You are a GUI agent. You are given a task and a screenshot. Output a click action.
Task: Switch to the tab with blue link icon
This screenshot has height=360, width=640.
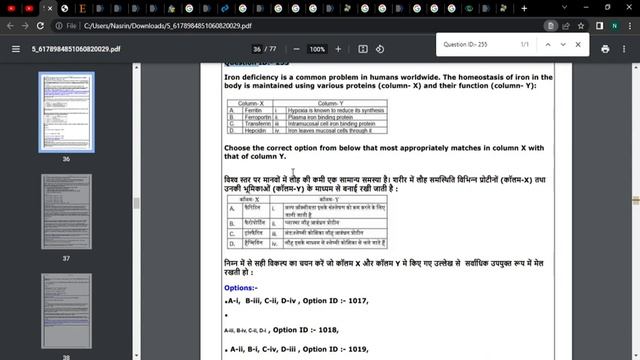(224, 8)
